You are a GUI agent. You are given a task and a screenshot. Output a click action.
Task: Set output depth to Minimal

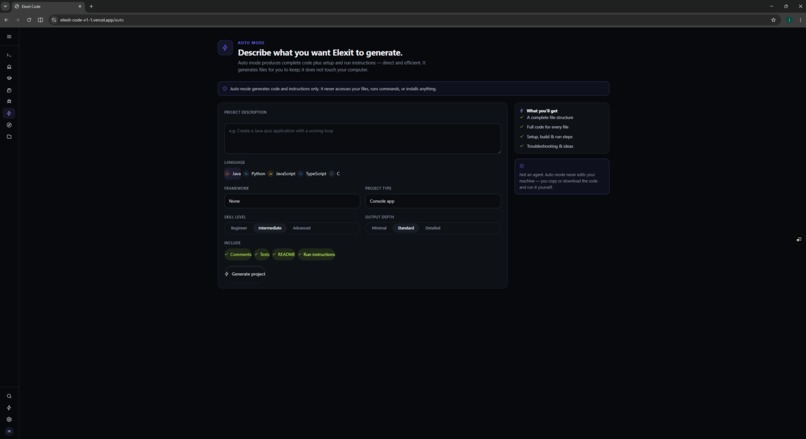pos(379,228)
